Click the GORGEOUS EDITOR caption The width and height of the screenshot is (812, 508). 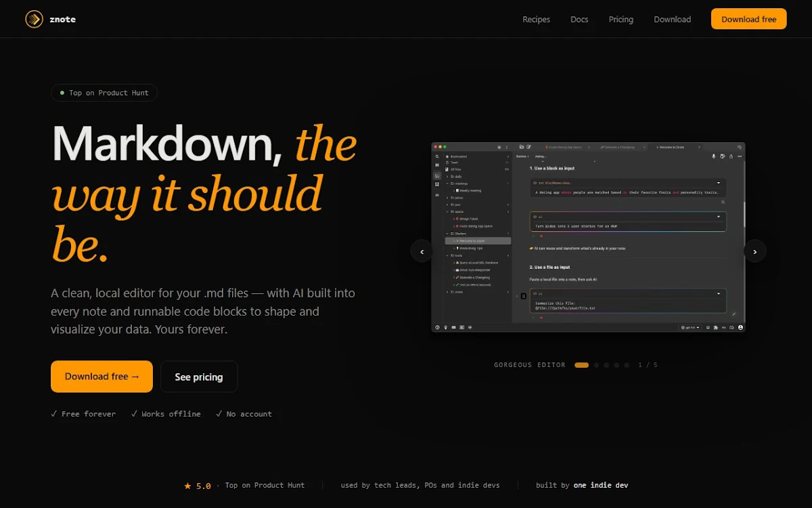530,365
